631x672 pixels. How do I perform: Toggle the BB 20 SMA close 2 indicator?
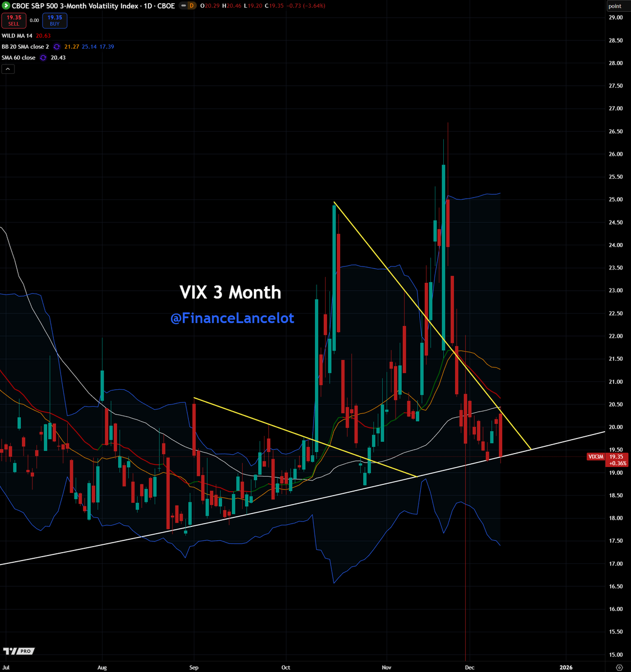(25, 46)
